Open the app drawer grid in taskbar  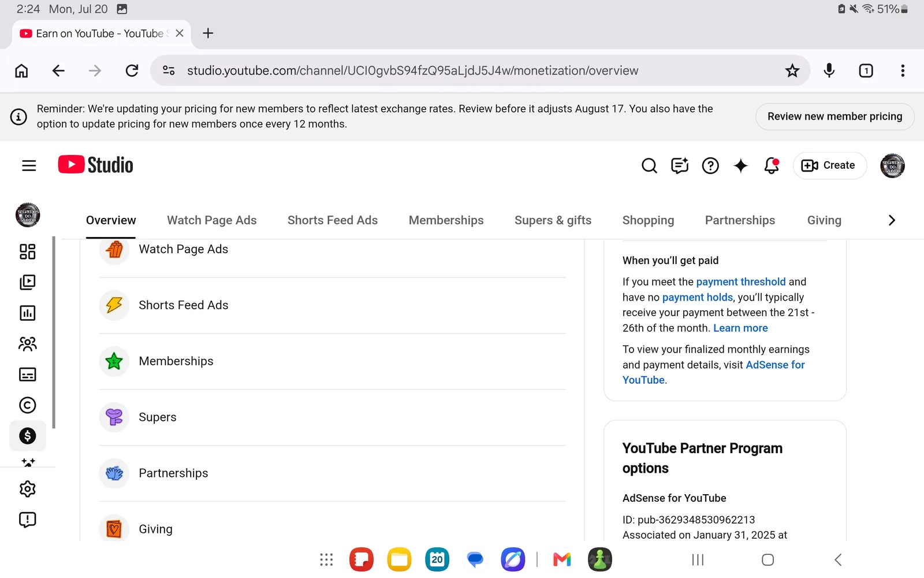coord(326,560)
